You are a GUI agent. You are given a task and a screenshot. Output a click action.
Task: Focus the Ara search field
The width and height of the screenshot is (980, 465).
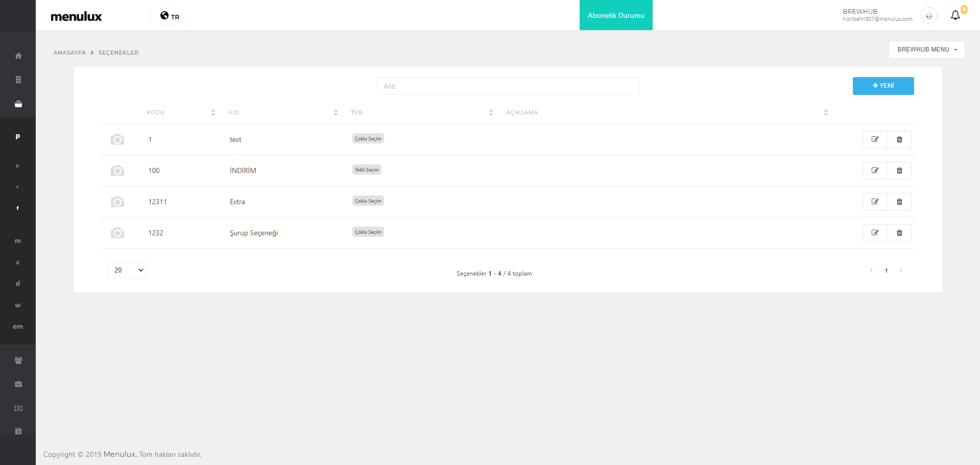pos(508,86)
